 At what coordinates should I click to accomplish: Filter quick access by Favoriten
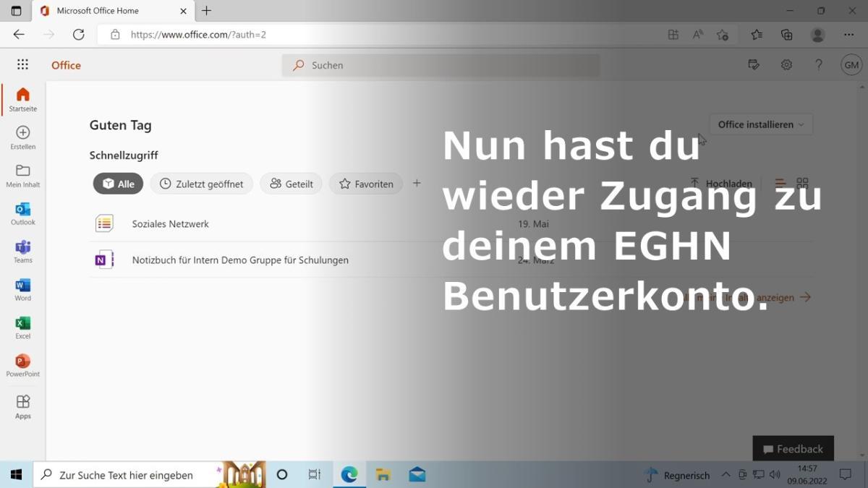(366, 184)
